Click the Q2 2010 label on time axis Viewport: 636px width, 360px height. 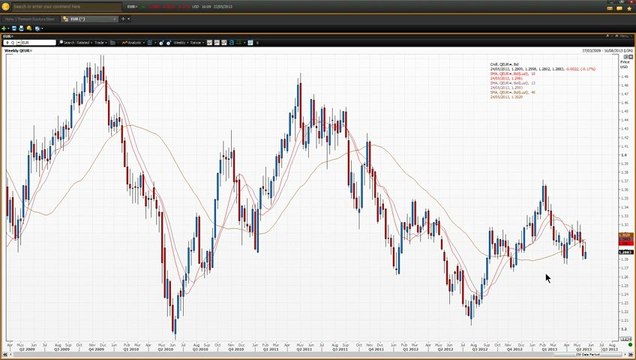point(166,349)
